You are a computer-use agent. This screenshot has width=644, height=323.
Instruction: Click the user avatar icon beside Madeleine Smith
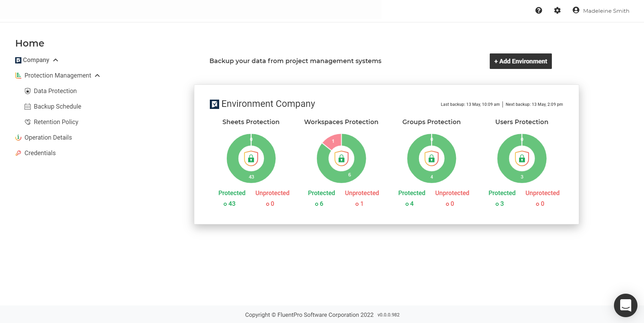[576, 10]
